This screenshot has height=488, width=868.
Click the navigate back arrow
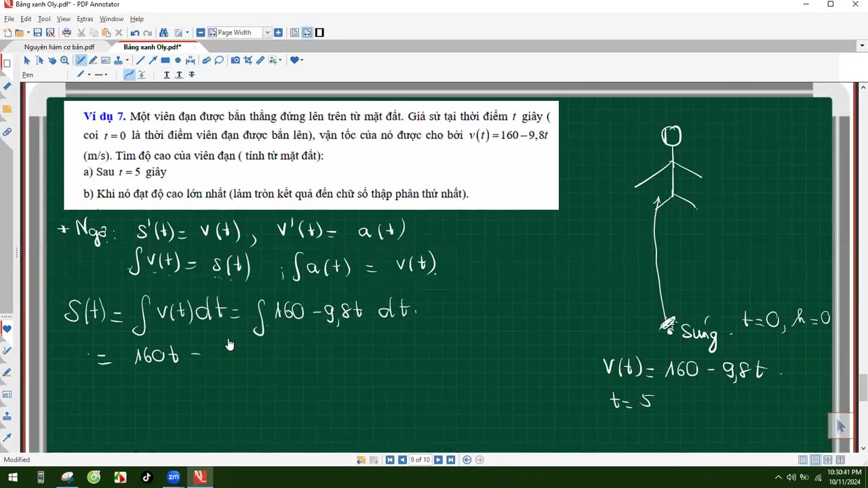click(467, 460)
